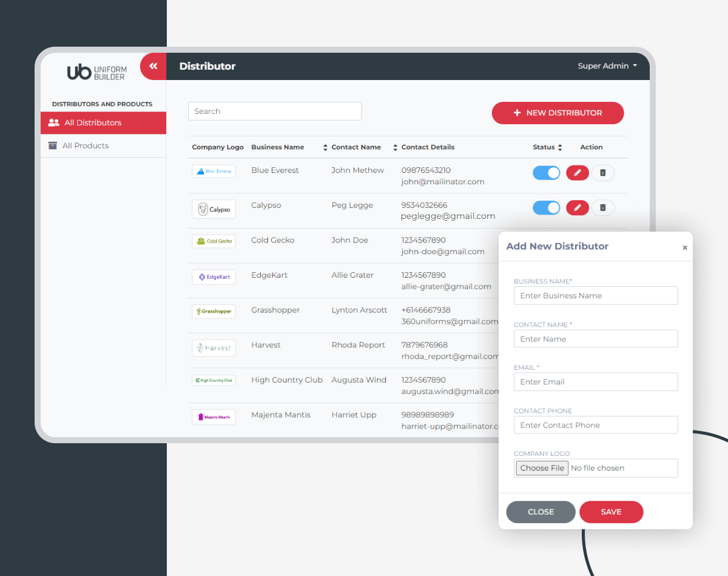This screenshot has width=728, height=576.
Task: Disable the Blue Everest status toggle
Action: (x=546, y=173)
